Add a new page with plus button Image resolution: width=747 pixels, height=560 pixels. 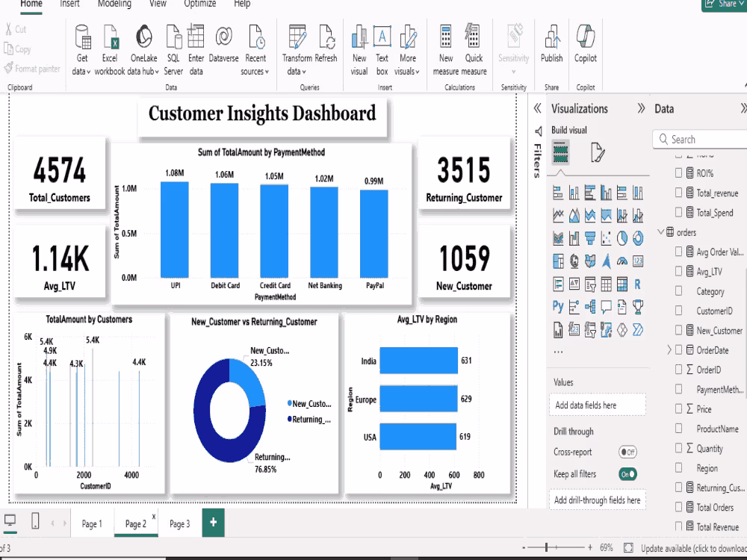pyautogui.click(x=214, y=523)
